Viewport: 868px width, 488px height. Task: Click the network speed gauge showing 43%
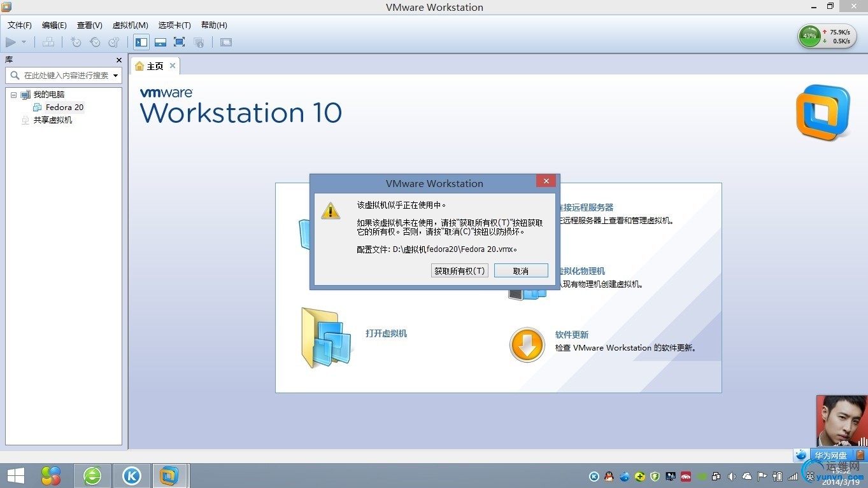[x=809, y=36]
